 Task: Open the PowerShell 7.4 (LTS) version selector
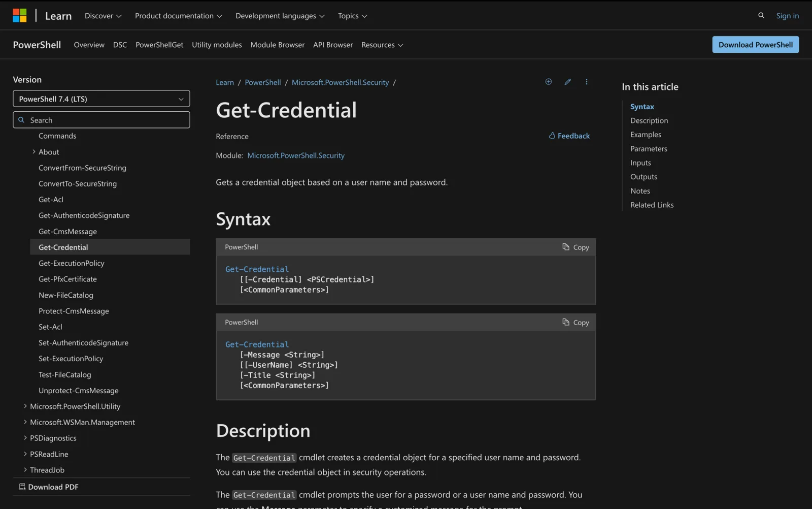[101, 99]
